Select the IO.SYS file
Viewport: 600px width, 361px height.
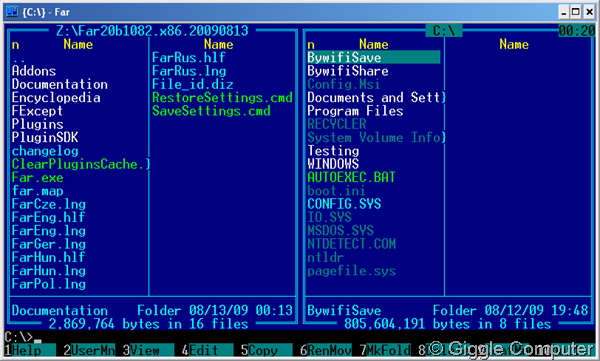(x=329, y=217)
